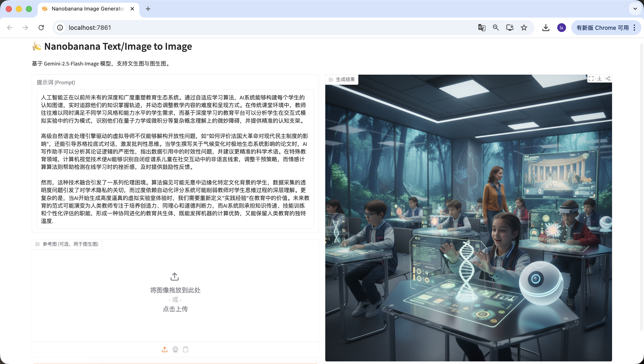The width and height of the screenshot is (644, 364).
Task: Share the generated result image
Action: coord(608,79)
